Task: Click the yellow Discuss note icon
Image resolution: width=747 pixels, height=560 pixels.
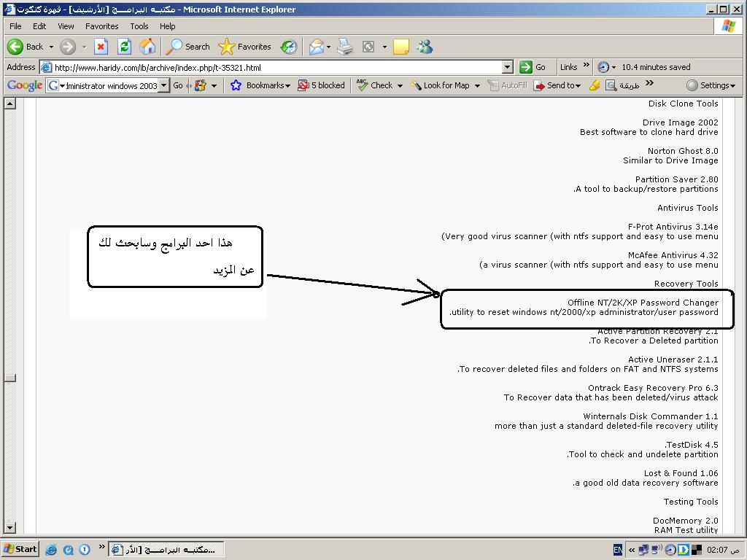Action: (400, 47)
